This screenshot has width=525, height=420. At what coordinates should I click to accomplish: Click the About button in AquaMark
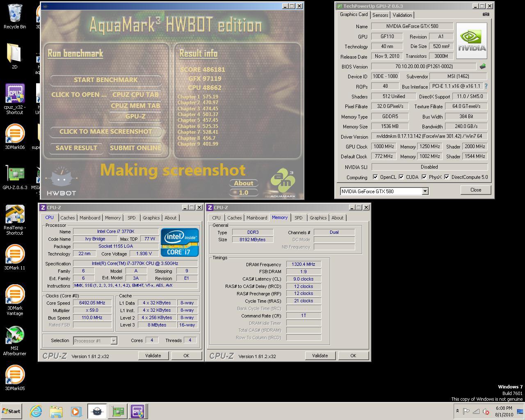click(x=244, y=183)
